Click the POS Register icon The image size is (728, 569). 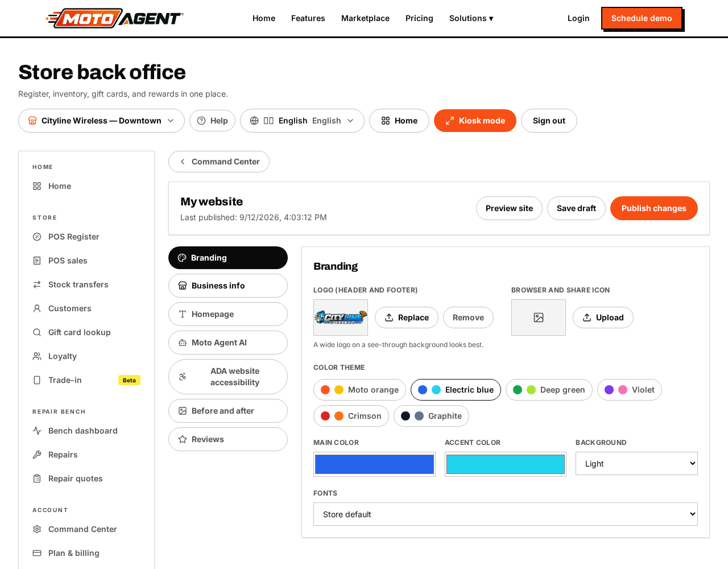tap(37, 237)
